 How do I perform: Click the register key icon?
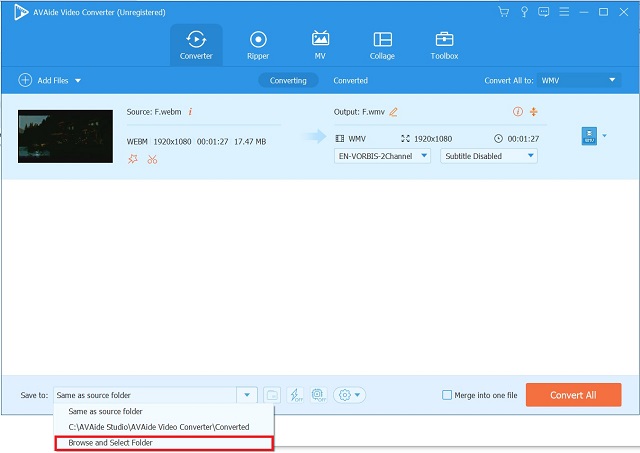tap(524, 12)
